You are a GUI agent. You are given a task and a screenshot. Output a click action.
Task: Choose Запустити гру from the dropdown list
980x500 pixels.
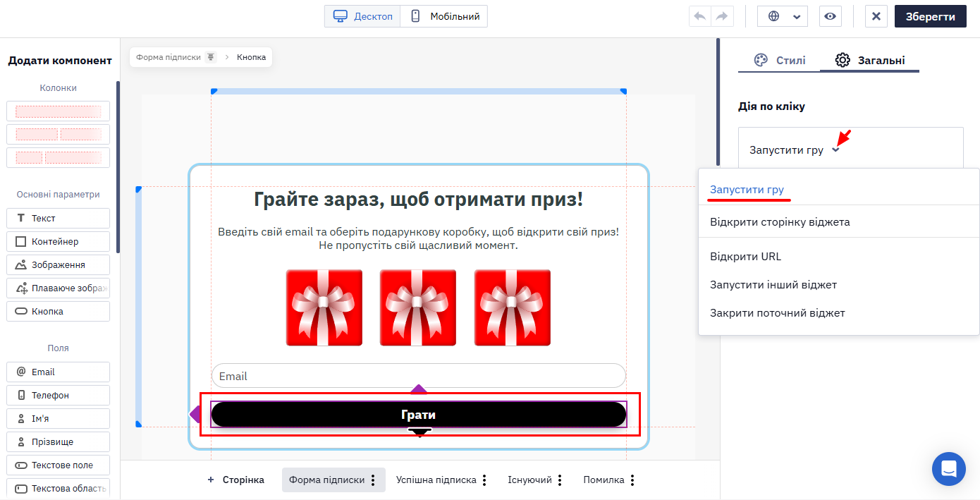(747, 190)
